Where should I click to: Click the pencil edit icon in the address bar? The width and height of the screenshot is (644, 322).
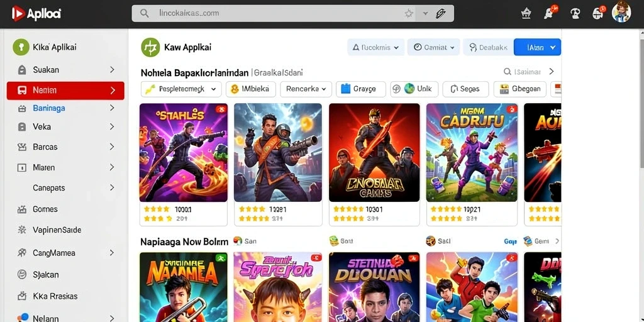point(441,14)
